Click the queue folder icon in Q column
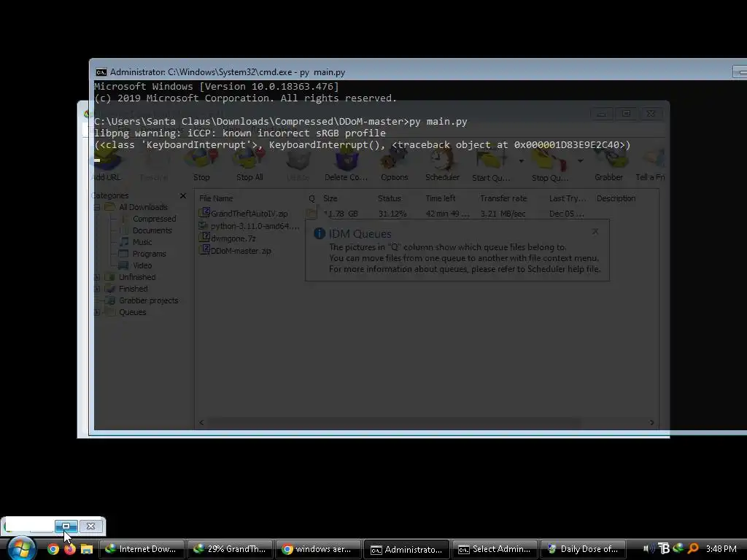Screen dimensions: 747x560 pyautogui.click(x=311, y=214)
